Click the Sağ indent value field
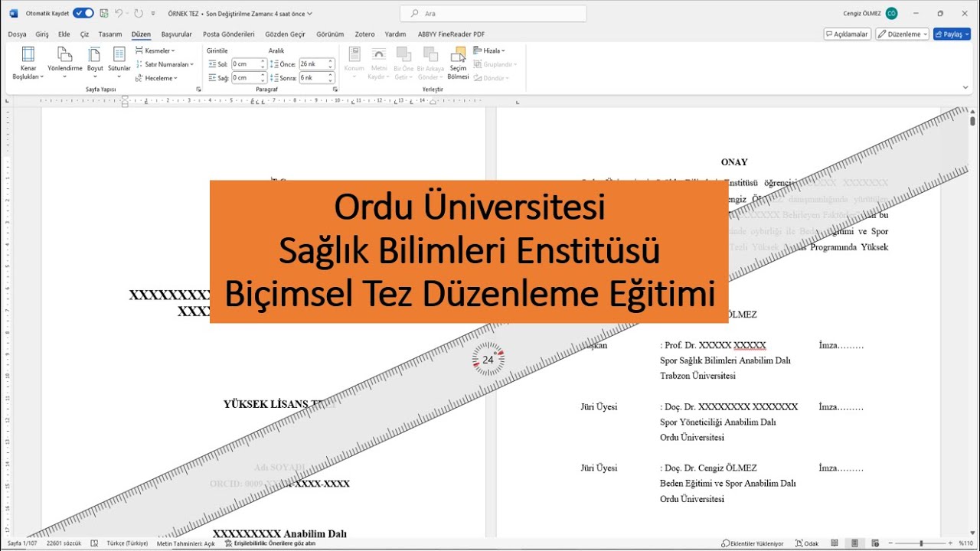Screen dimensions: 980x551 click(248, 78)
